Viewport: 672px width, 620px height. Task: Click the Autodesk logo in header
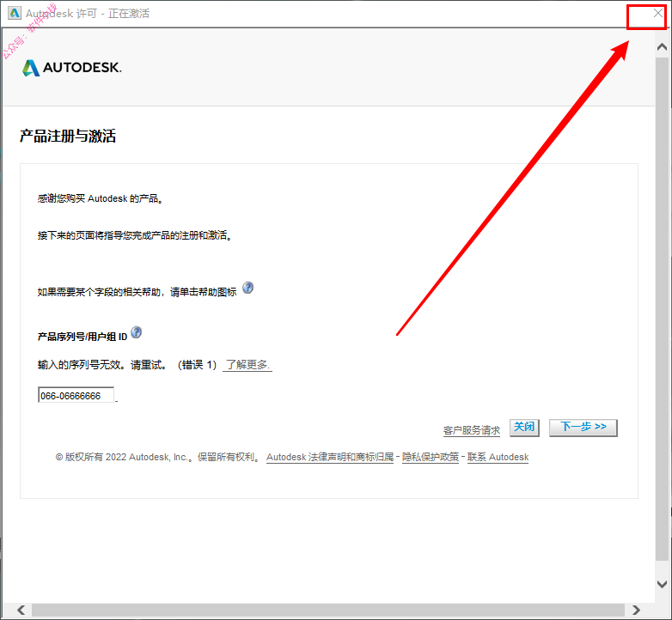click(x=72, y=68)
